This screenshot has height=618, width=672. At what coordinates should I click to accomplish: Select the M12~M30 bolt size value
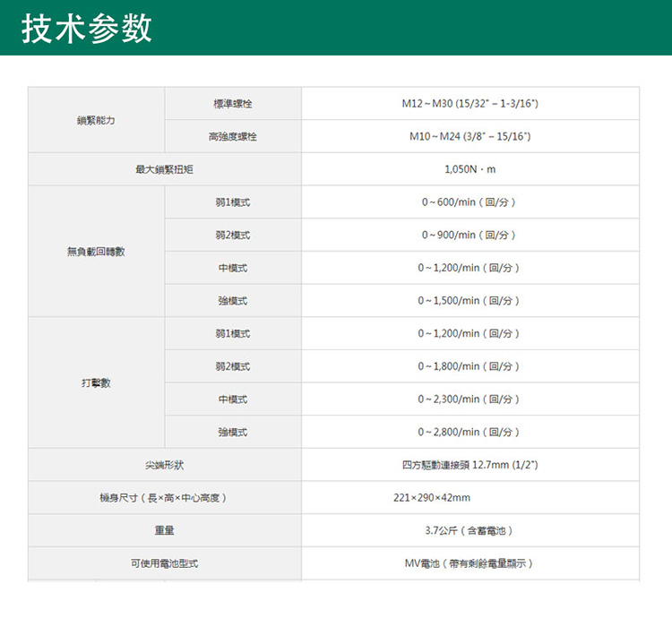coord(470,104)
